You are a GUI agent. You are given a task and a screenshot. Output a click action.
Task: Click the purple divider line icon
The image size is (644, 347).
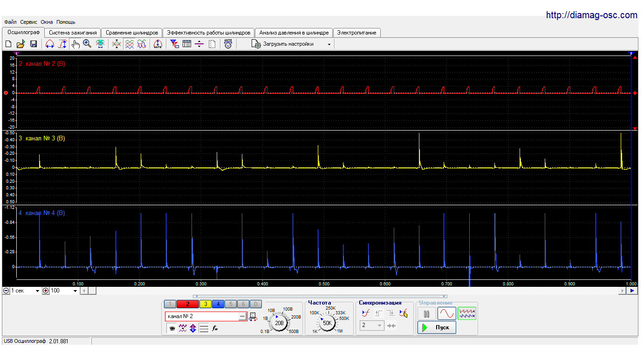[199, 44]
